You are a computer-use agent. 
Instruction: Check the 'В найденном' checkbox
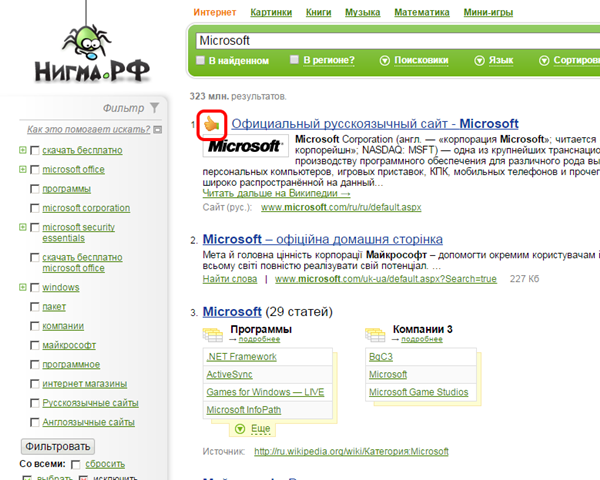(x=201, y=60)
